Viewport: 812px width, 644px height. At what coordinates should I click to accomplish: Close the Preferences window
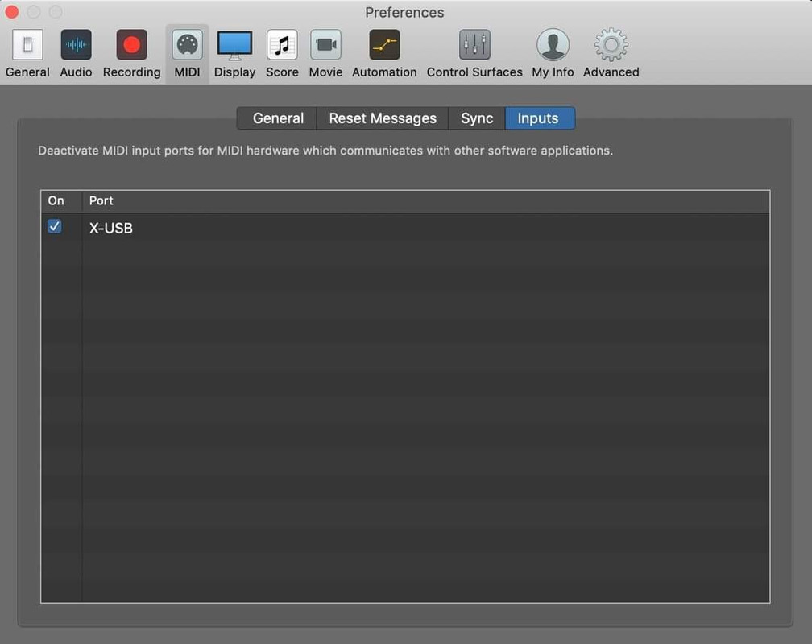12,12
